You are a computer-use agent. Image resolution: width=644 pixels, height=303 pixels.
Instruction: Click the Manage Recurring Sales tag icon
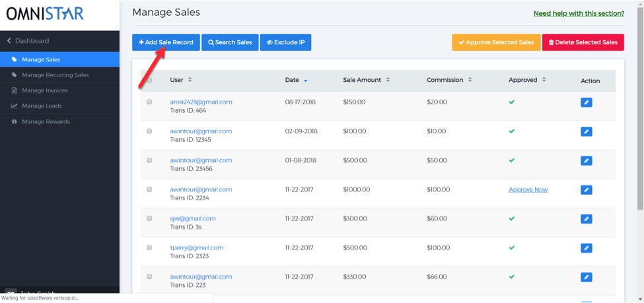[14, 75]
